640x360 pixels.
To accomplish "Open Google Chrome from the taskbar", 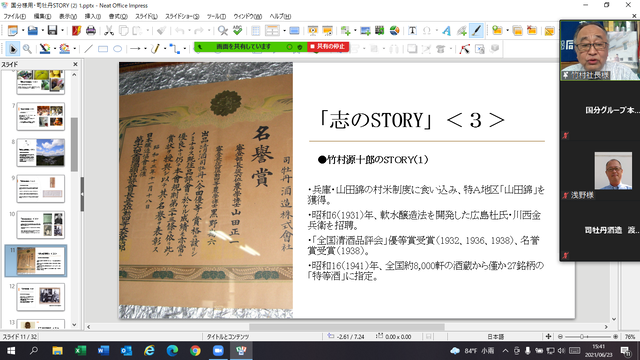I will click(195, 351).
